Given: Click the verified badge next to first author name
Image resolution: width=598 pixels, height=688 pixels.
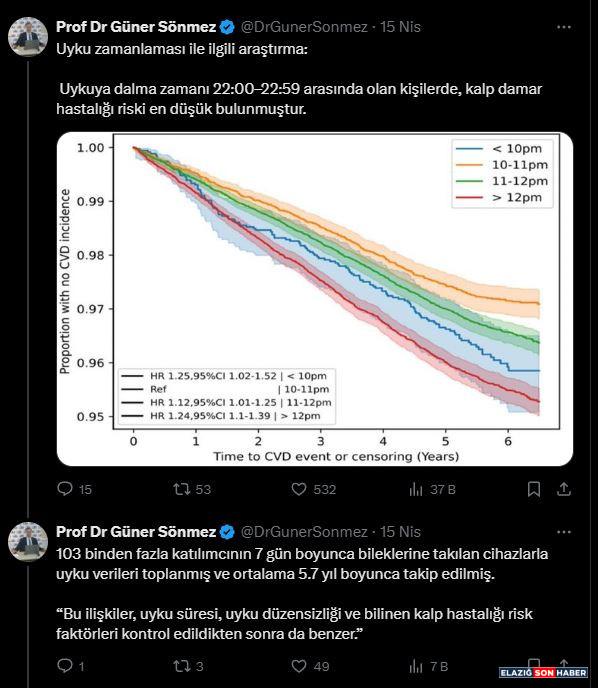Looking at the screenshot, I should (x=227, y=27).
